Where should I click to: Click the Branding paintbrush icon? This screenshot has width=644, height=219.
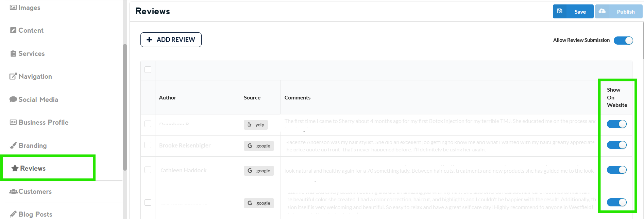[x=13, y=145]
